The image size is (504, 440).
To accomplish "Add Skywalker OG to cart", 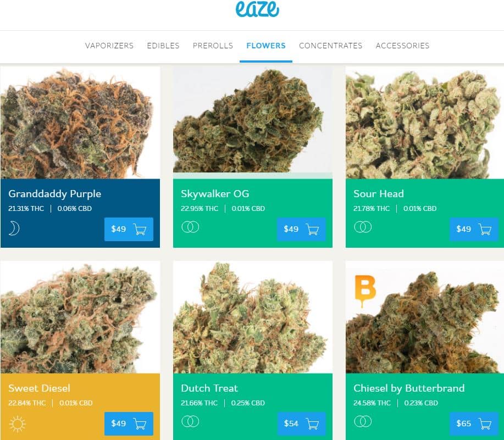I will point(301,229).
